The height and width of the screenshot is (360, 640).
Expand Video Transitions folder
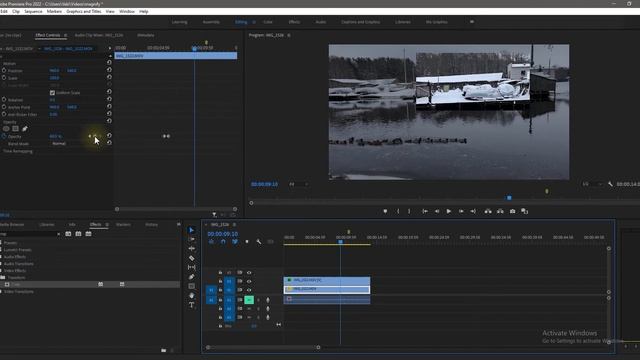[x=2, y=292]
